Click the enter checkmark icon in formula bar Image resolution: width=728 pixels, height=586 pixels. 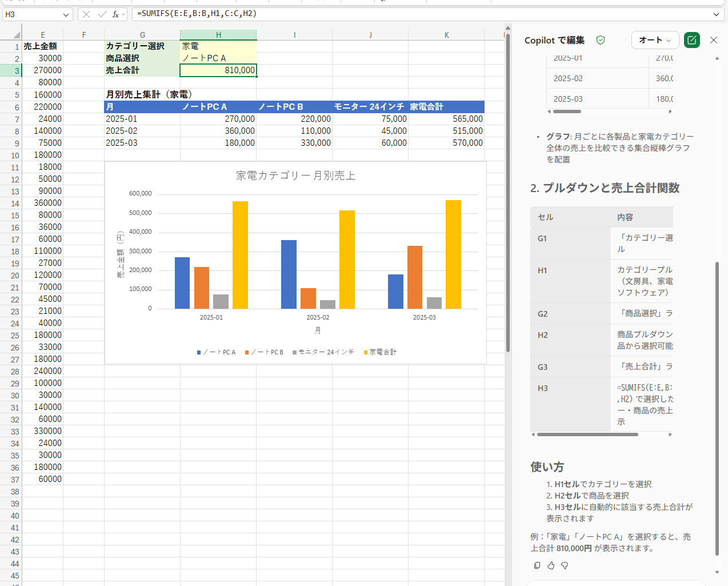(x=102, y=14)
